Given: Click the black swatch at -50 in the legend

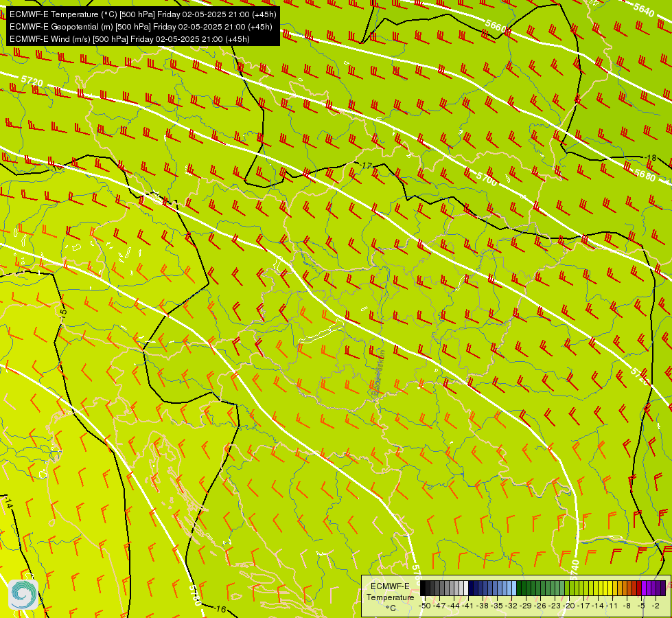Looking at the screenshot, I should (x=423, y=588).
